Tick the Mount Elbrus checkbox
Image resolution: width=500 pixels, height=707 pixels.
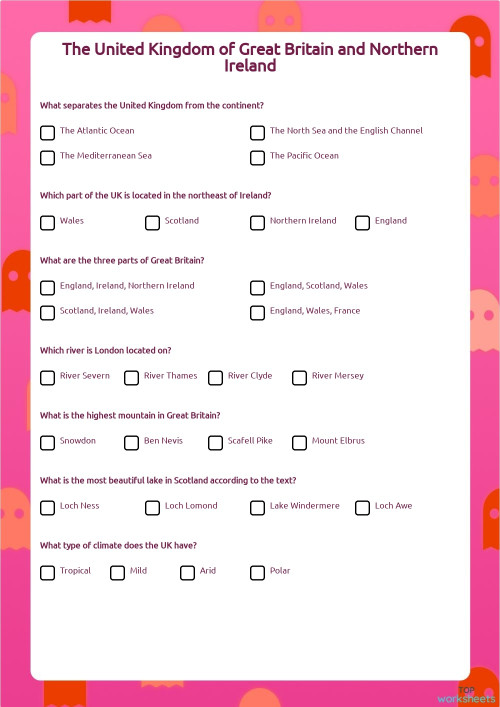click(299, 443)
